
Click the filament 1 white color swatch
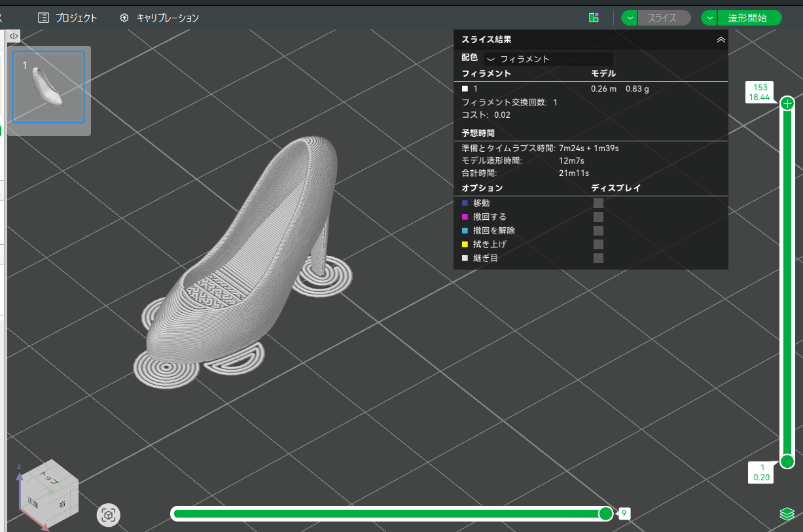click(x=465, y=88)
